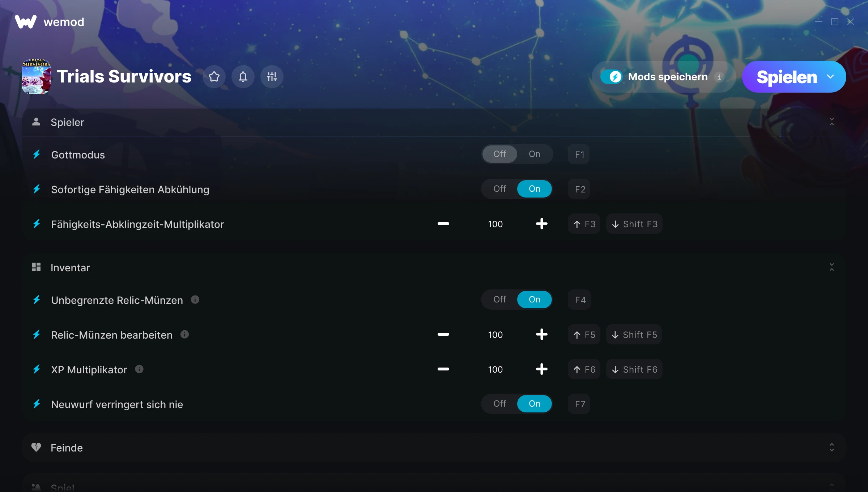Turn Gottmodus On

click(x=535, y=154)
